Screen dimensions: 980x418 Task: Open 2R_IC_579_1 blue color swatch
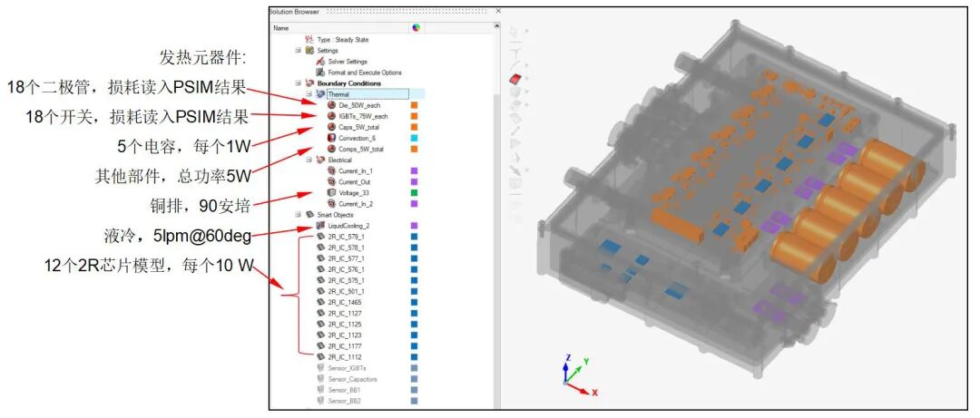(x=414, y=237)
